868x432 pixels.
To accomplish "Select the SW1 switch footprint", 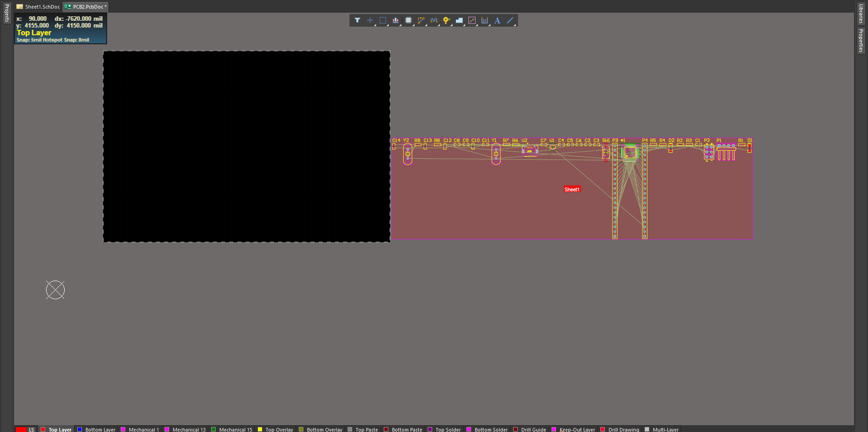I will [606, 153].
